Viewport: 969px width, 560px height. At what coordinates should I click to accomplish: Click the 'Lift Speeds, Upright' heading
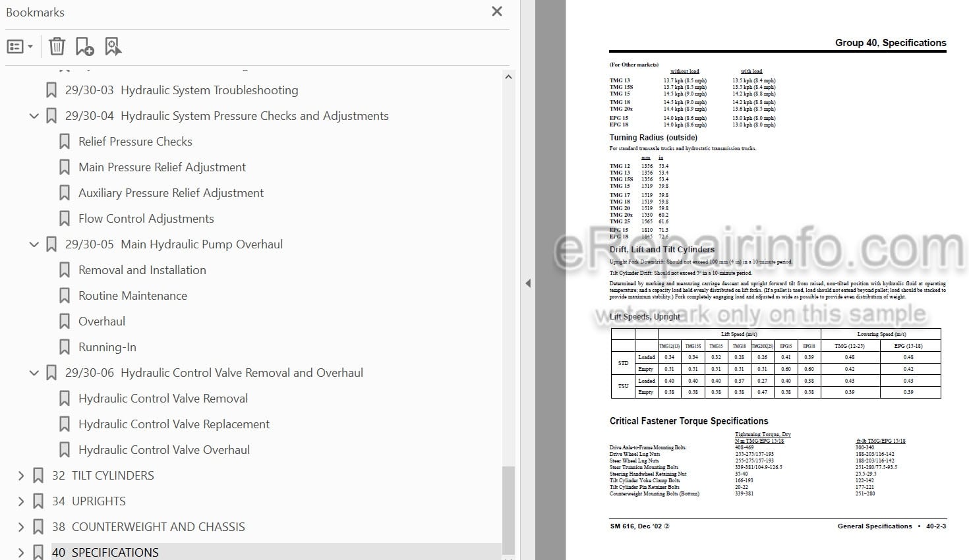coord(645,317)
